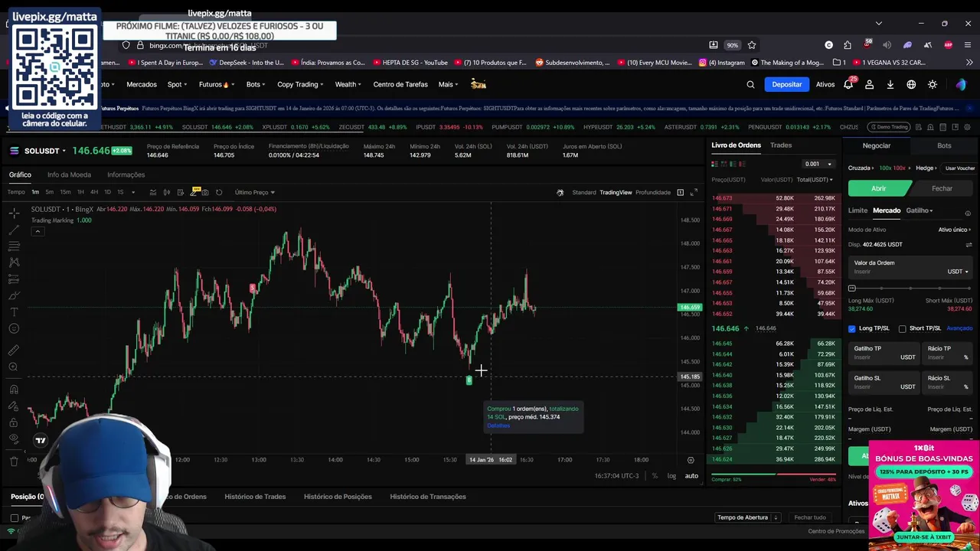Click the transfer funds arrows icon
The image size is (980, 551).
969,245
